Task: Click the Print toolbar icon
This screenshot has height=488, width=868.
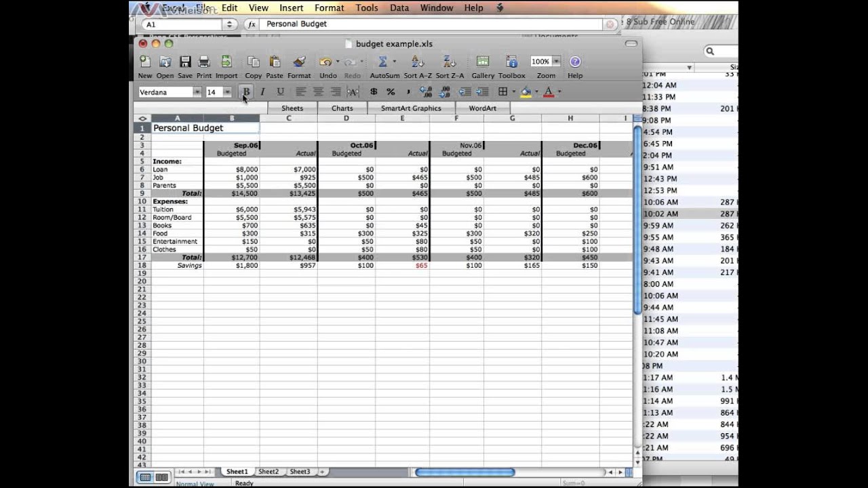Action: pyautogui.click(x=204, y=62)
